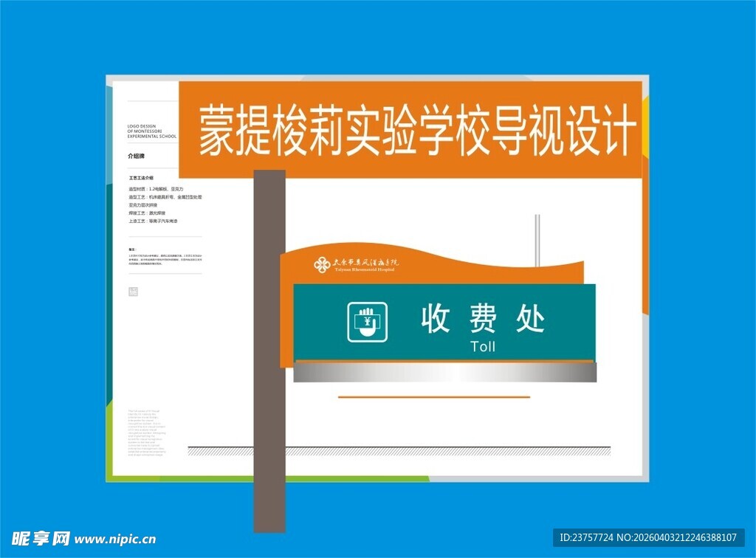Viewport: 756px width, 558px height.
Task: Select the 工艺工法介绍 section title
Action: tap(141, 178)
